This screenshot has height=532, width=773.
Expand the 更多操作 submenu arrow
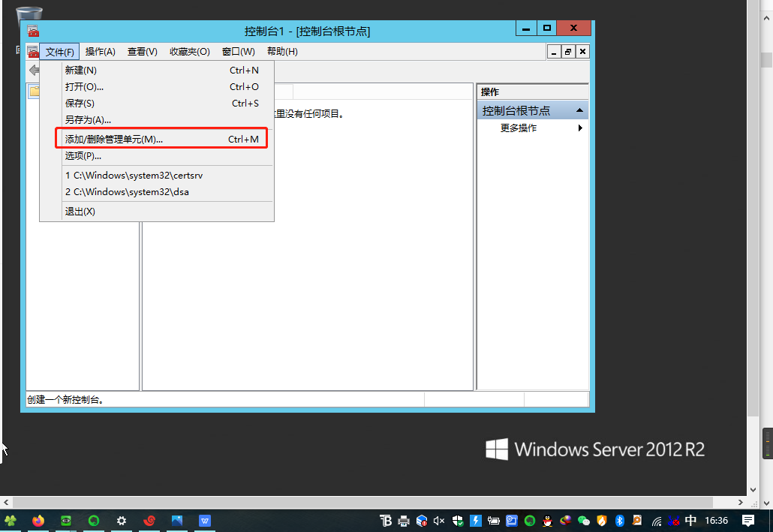coord(580,128)
